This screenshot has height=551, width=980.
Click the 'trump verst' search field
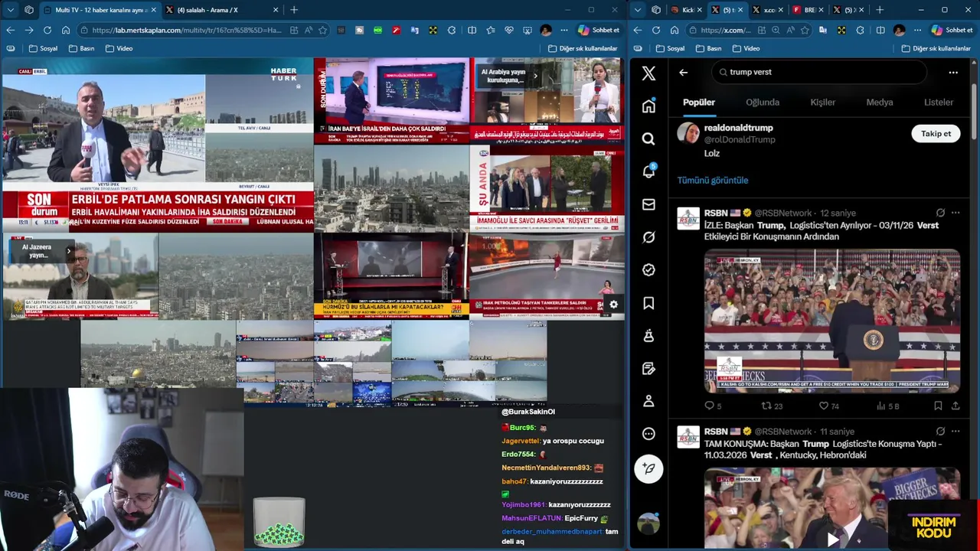[818, 72]
